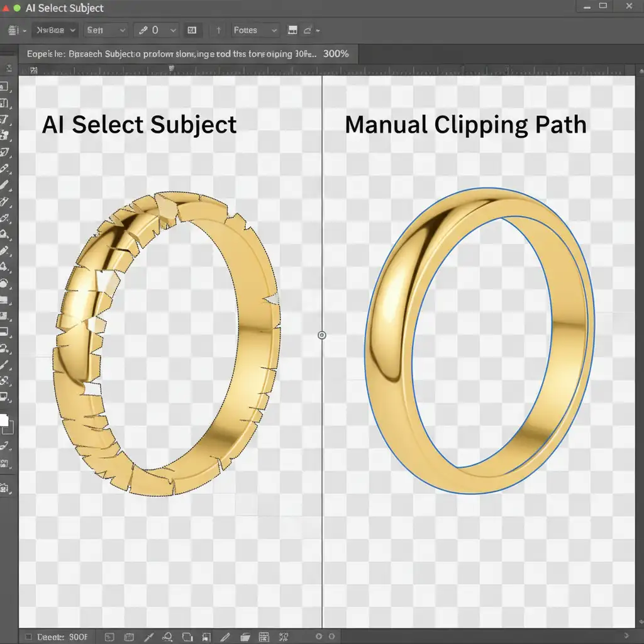The image size is (644, 644).
Task: Click the center pivot marker on the divider
Action: pos(322,335)
